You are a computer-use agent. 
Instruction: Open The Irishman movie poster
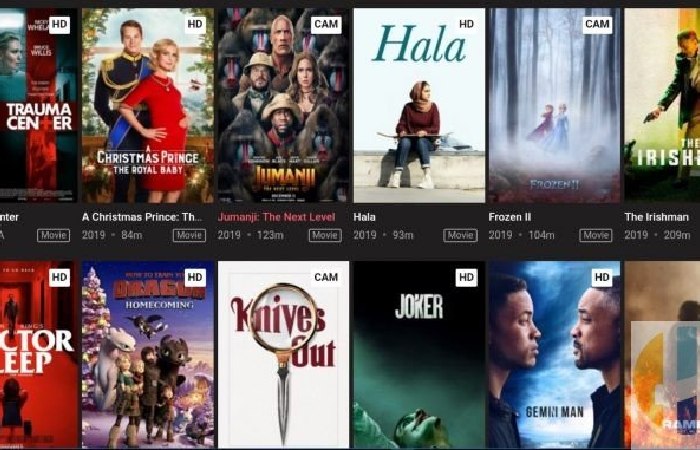coord(662,105)
